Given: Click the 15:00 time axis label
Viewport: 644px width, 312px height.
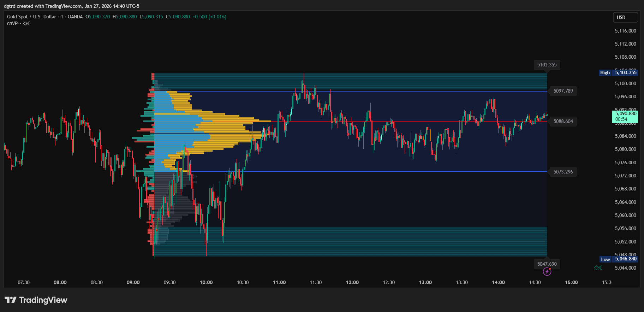Looking at the screenshot, I should tap(571, 282).
